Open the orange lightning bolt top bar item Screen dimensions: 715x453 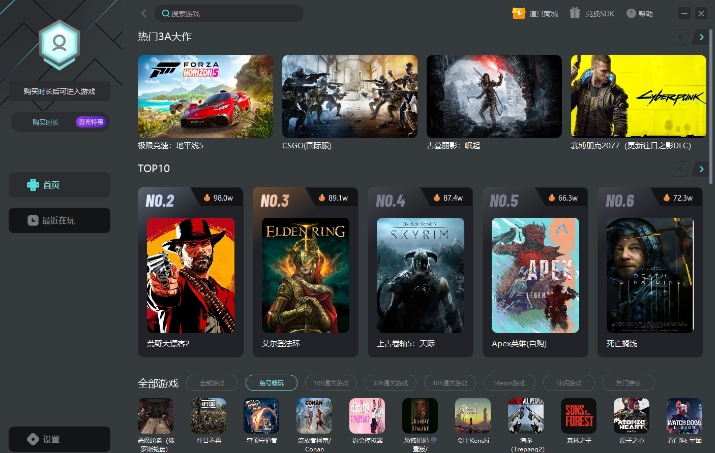518,14
